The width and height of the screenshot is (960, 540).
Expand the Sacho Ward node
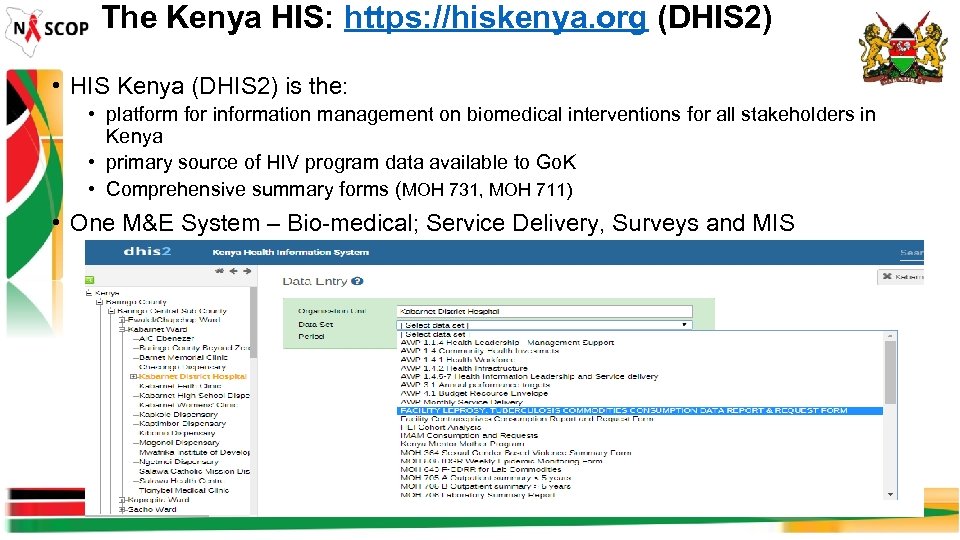[x=122, y=509]
